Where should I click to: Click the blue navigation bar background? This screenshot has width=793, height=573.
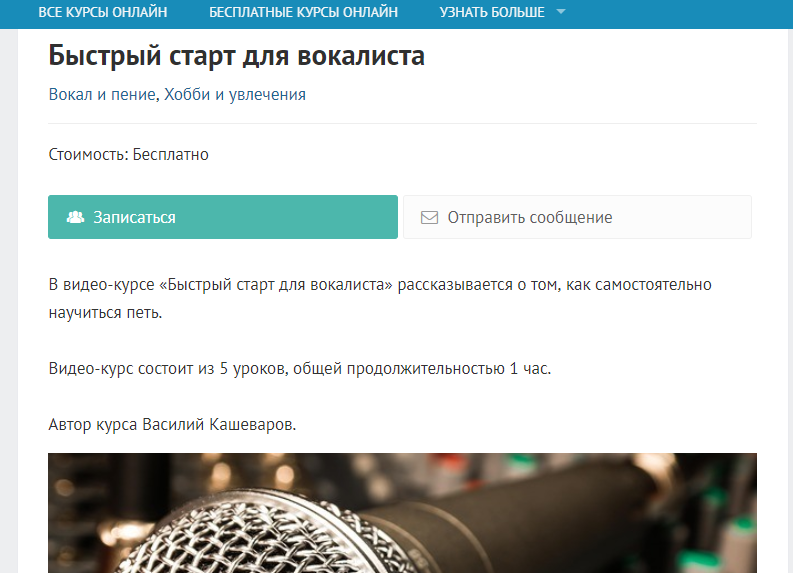pos(678,14)
